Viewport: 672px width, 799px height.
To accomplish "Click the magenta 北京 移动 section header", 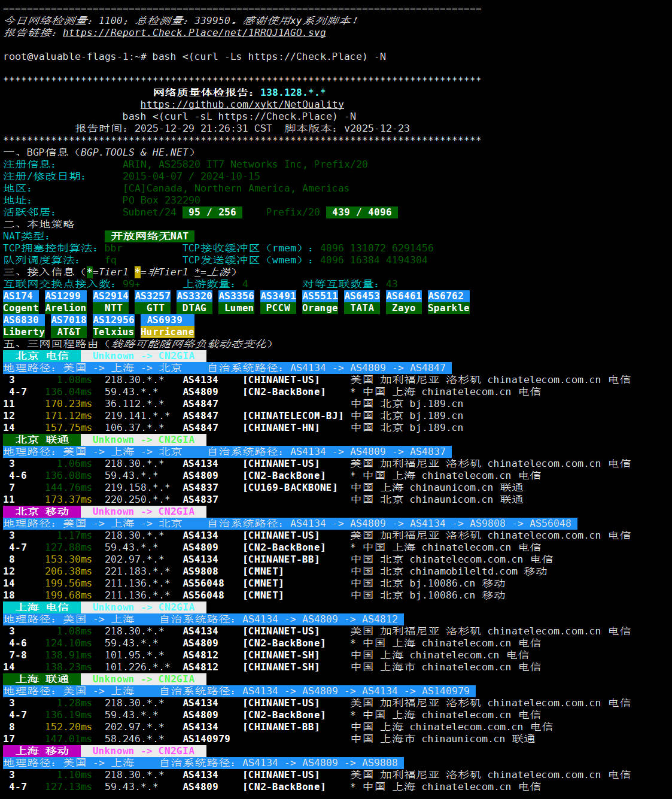I will tap(42, 512).
